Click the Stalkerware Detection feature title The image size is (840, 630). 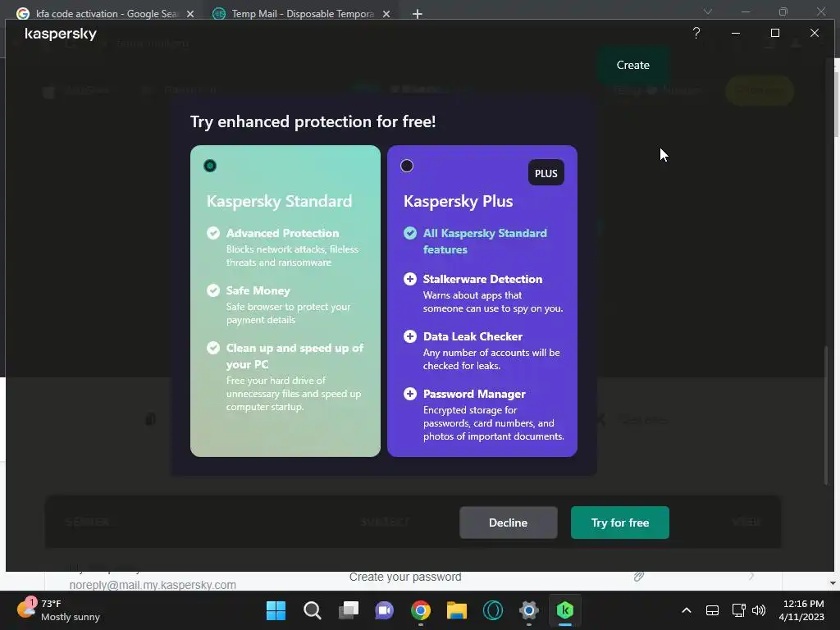[482, 279]
